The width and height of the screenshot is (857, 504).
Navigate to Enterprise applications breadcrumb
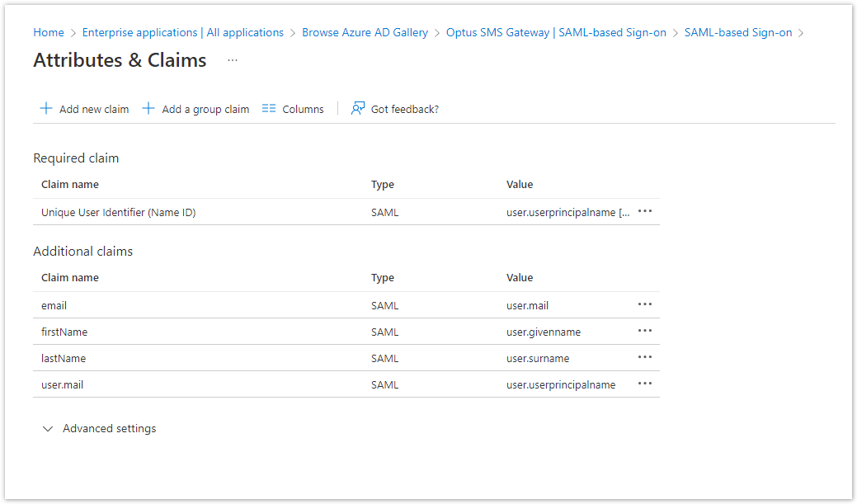click(182, 33)
